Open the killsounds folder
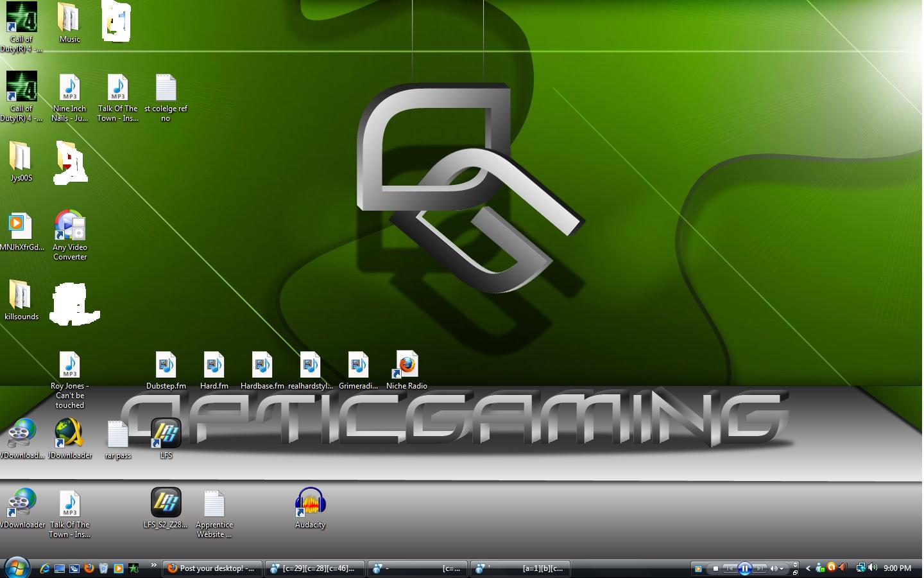Screen dimensions: 924x578 (21, 300)
